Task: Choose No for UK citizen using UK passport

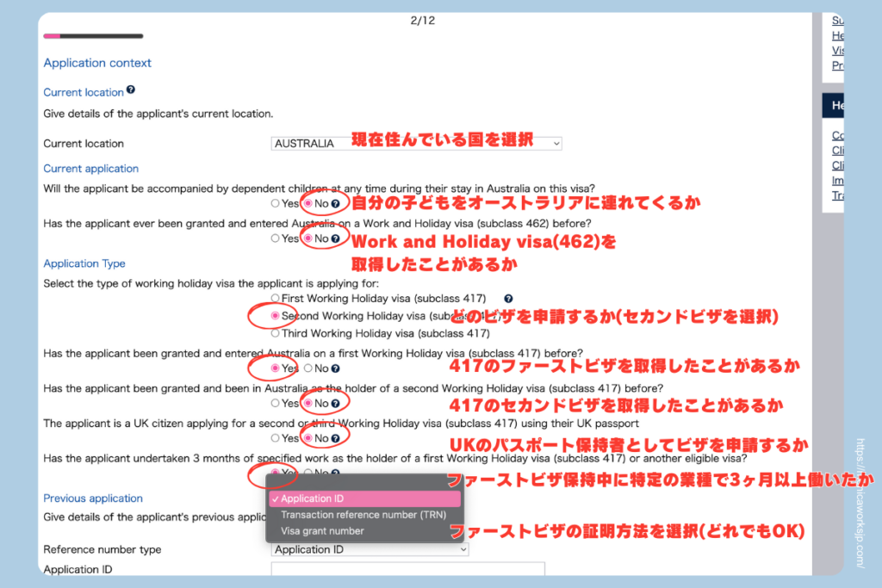Action: [x=308, y=438]
